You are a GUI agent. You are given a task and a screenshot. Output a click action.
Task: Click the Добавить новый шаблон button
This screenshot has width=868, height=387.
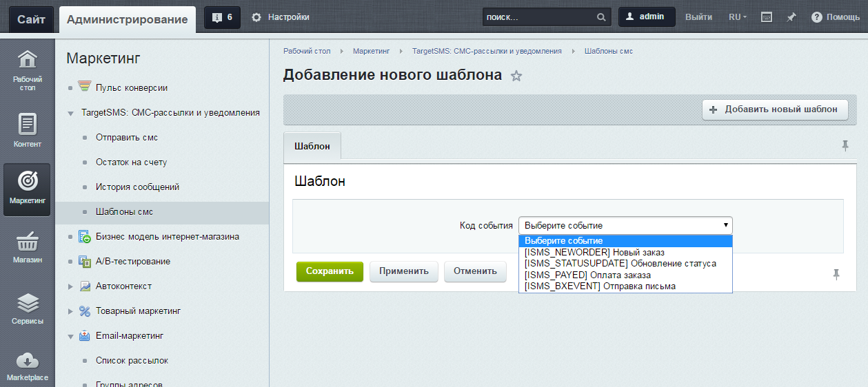[x=775, y=109]
